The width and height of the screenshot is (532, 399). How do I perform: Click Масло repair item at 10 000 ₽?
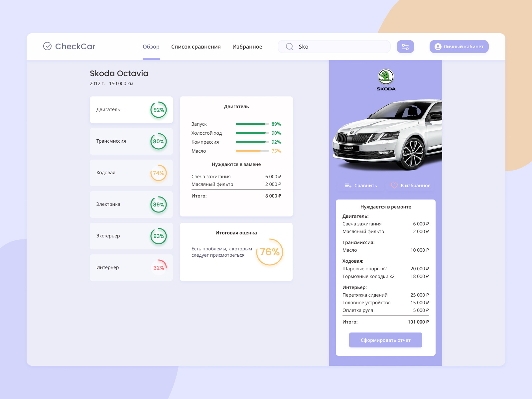[x=386, y=250]
